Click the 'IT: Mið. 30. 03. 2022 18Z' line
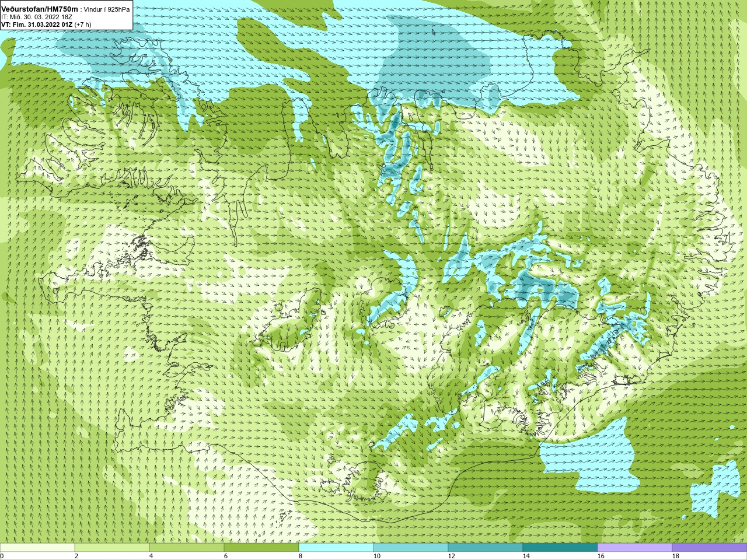This screenshot has width=747, height=560. [37, 17]
